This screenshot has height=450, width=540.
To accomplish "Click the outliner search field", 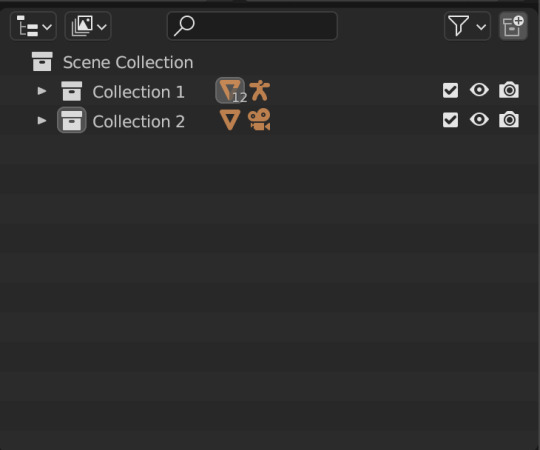I will [x=252, y=26].
